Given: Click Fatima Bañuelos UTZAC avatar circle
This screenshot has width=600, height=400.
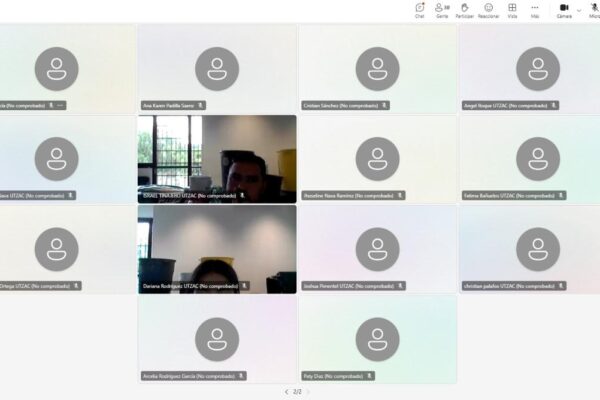Looking at the screenshot, I should tap(538, 159).
